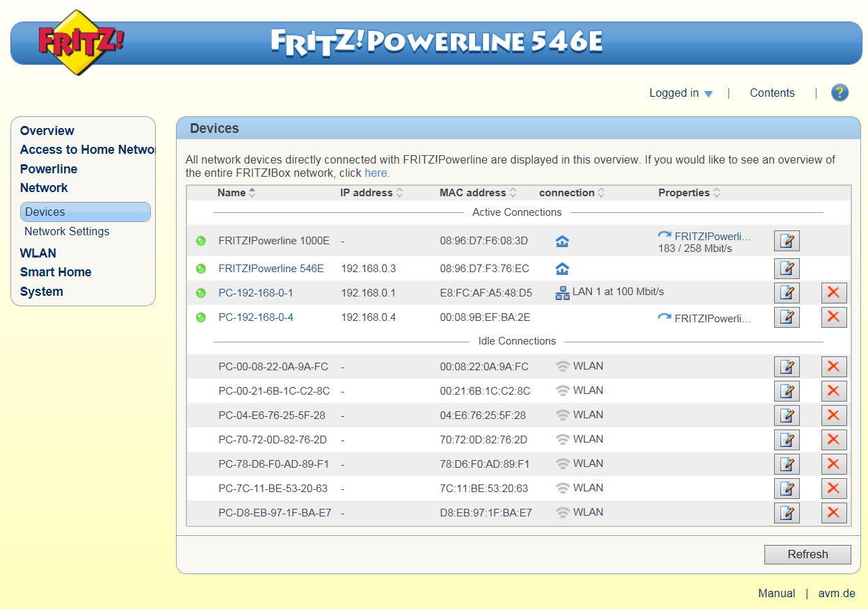The width and height of the screenshot is (868, 609).
Task: Delete the PC-D8-EB-97-1F-BA-E7 device
Action: pos(834,513)
